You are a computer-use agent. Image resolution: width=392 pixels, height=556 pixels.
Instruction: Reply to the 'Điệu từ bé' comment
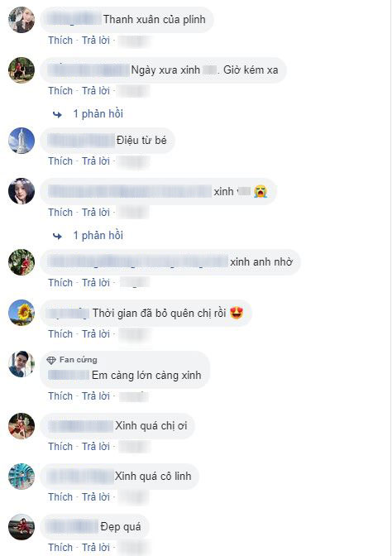(x=96, y=161)
